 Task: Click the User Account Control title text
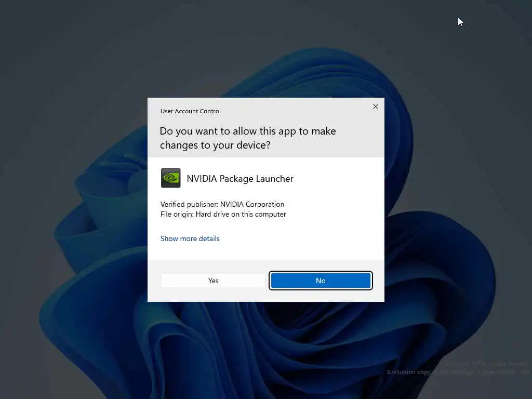[190, 111]
